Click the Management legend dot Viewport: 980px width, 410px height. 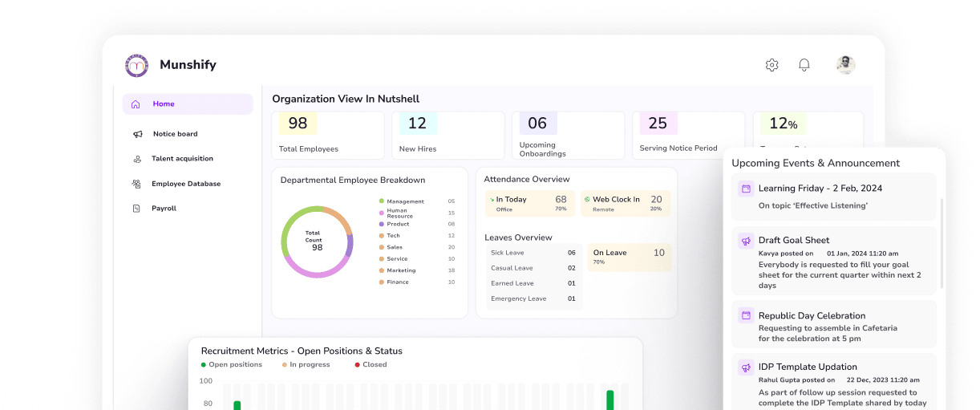[383, 201]
